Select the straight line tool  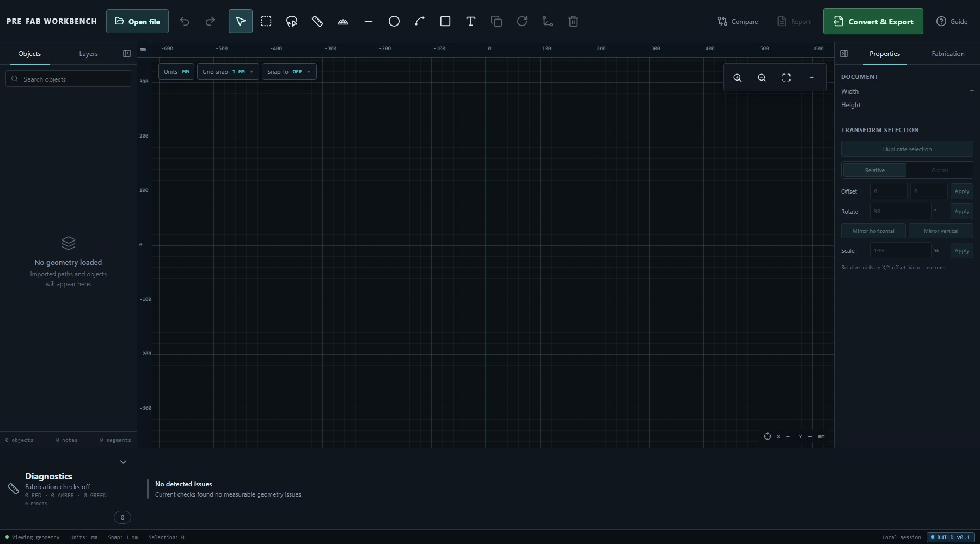(x=369, y=21)
